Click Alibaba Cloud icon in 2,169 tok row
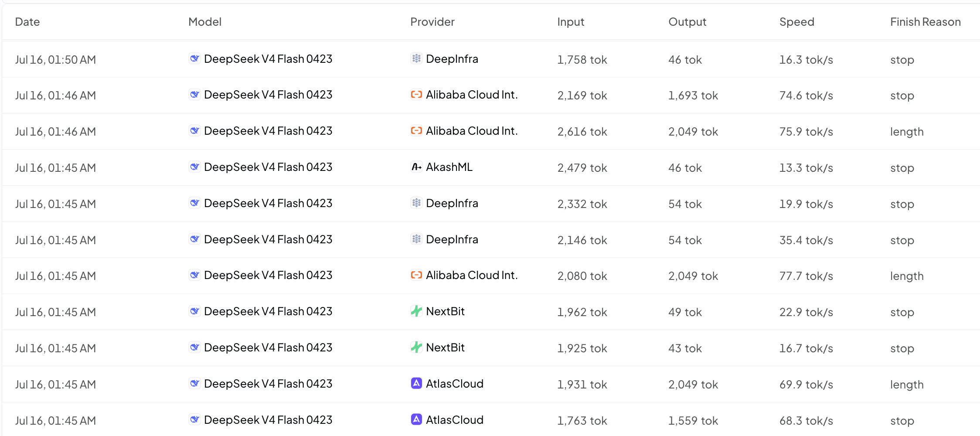Viewport: 980px width, 436px height. pyautogui.click(x=416, y=95)
